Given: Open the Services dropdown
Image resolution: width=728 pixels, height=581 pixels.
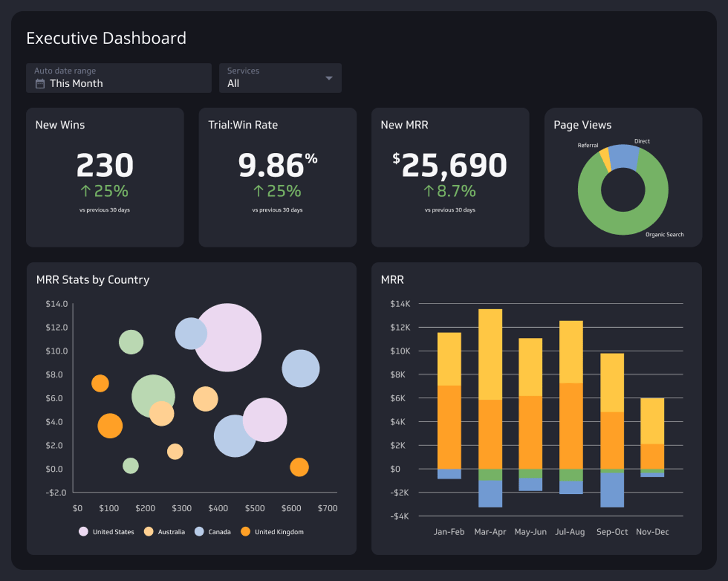Looking at the screenshot, I should [x=280, y=78].
